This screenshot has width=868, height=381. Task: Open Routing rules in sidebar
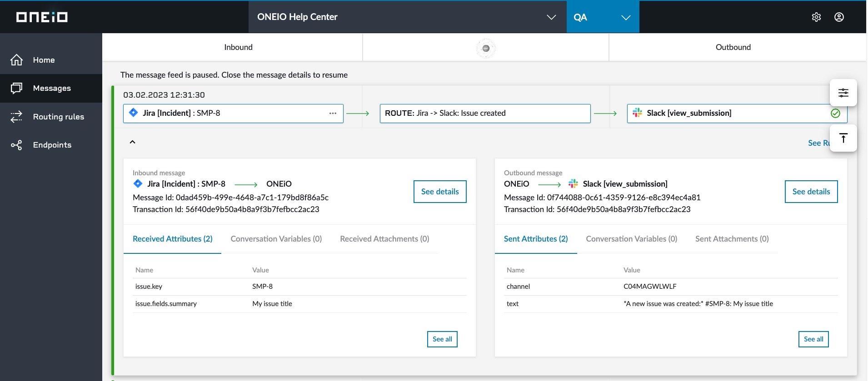point(51,117)
